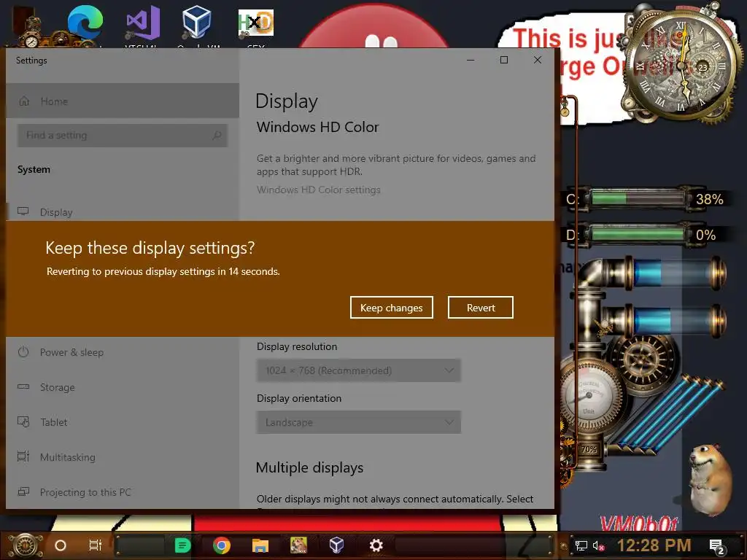Click the muted volume icon in the tray
This screenshot has width=747, height=560.
(x=598, y=545)
